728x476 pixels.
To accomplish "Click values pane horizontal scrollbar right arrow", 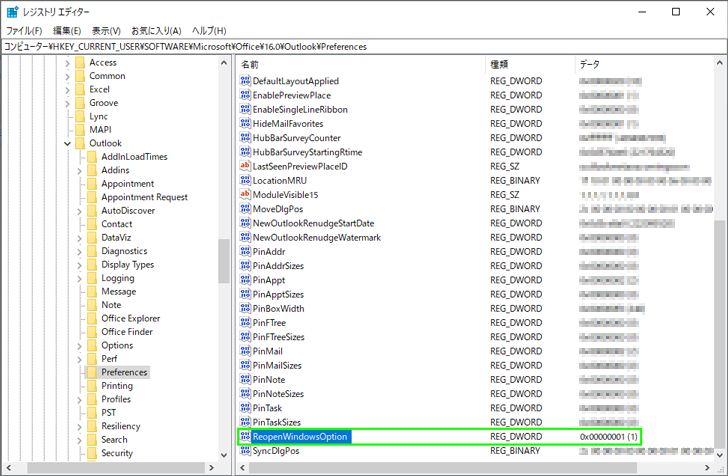I will tap(707, 468).
